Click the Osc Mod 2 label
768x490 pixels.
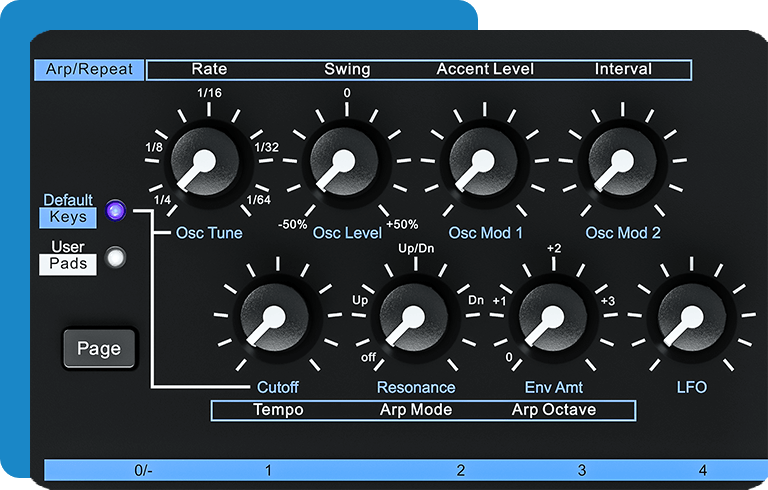623,233
